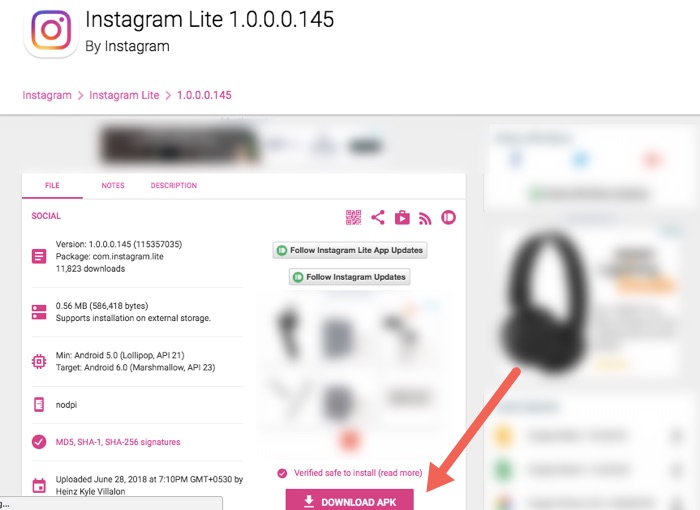Switch to the NOTES tab

(113, 185)
